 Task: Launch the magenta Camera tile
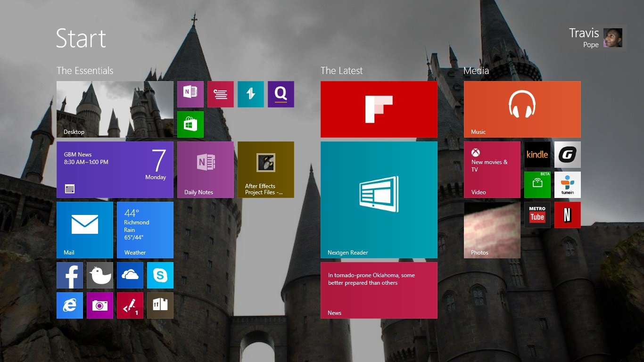tap(100, 305)
